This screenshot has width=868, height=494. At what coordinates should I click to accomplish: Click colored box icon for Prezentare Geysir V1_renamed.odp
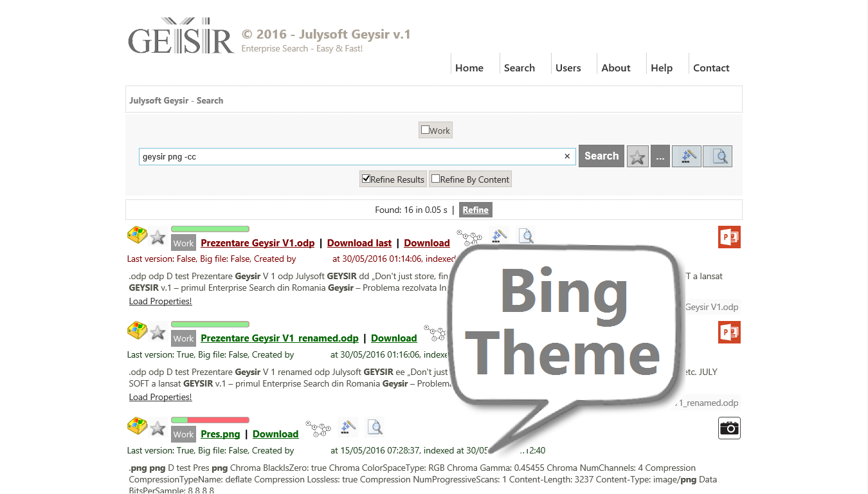(x=137, y=331)
